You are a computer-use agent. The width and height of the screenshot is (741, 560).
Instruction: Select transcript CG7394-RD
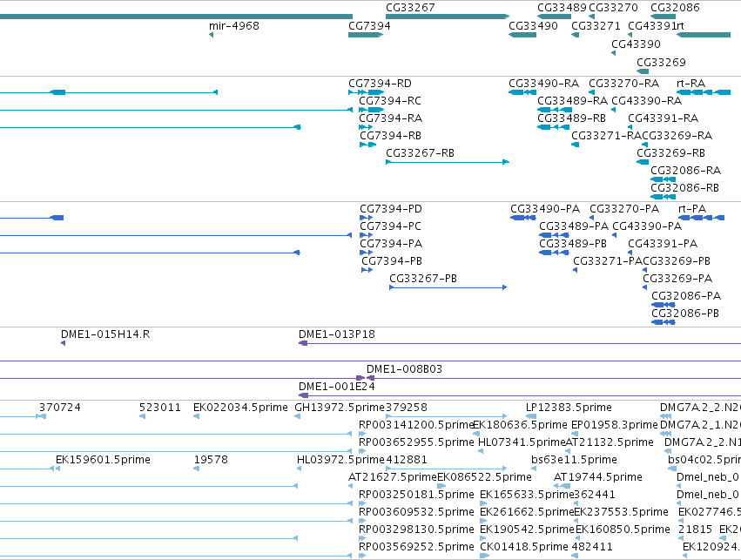(x=380, y=84)
